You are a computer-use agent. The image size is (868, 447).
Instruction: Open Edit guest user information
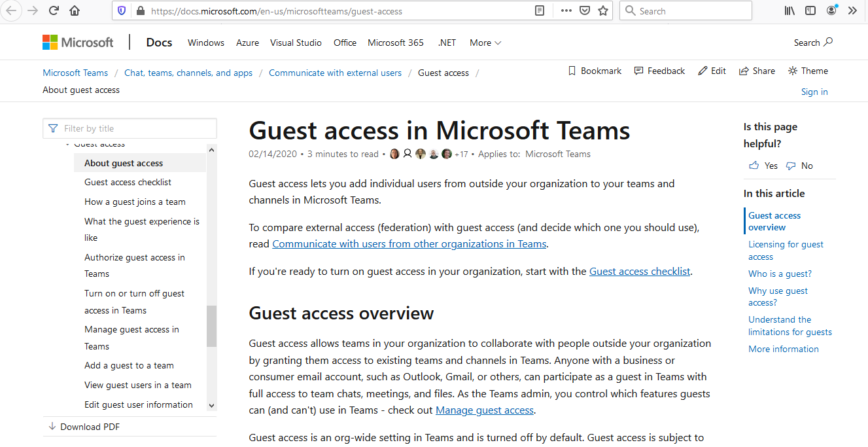139,404
